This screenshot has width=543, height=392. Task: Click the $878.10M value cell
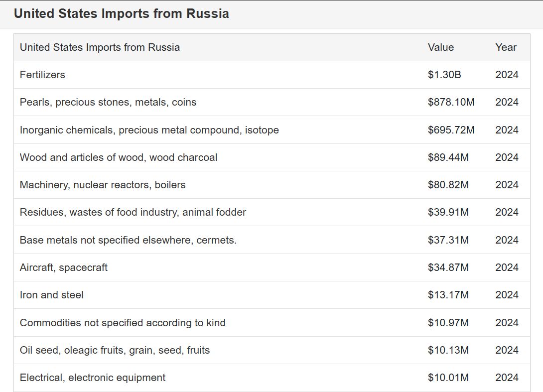(x=451, y=102)
